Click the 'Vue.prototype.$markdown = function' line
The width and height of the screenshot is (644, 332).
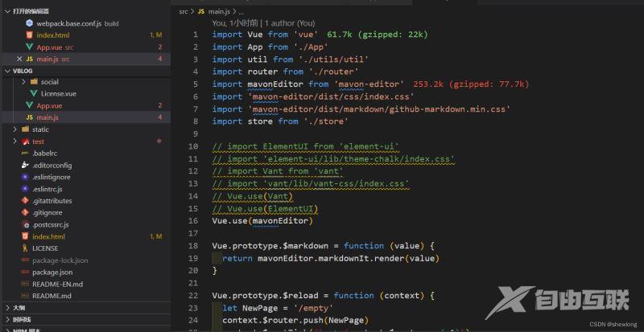(x=324, y=246)
